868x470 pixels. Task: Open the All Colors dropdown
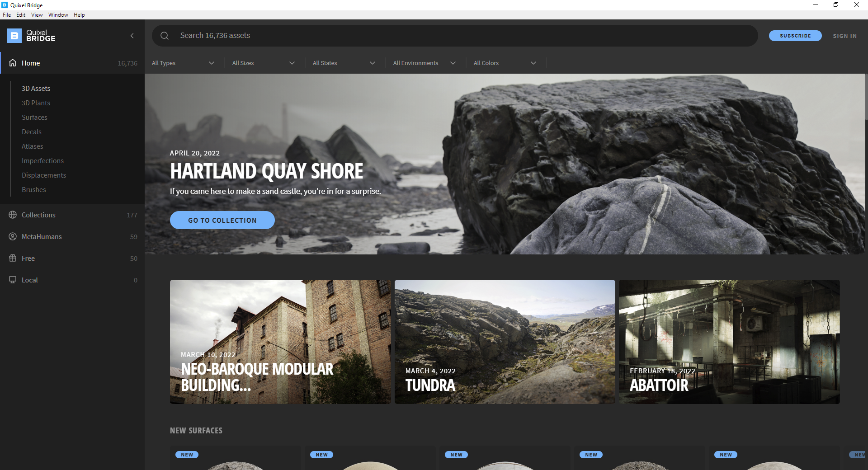tap(505, 63)
